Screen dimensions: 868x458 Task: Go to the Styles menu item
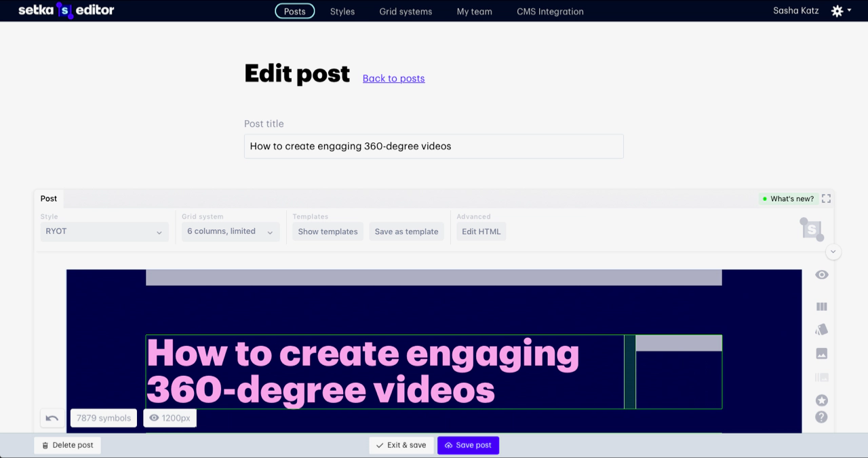coord(342,12)
